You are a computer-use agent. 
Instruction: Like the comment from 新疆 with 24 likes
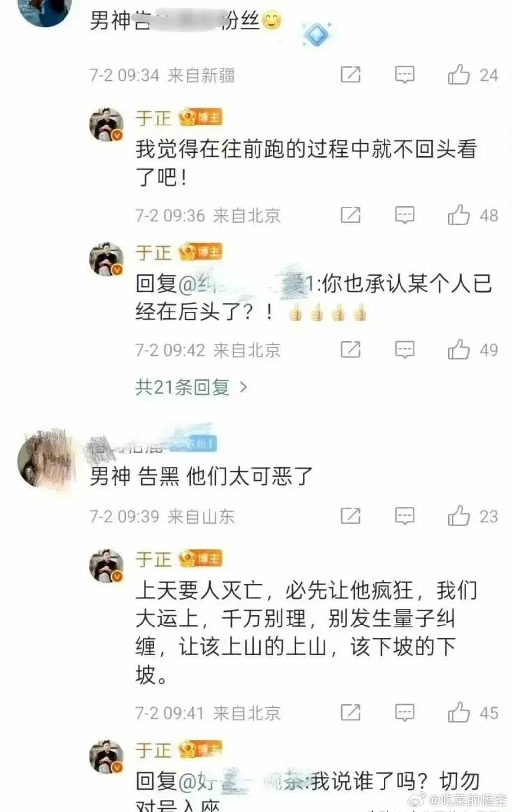[x=459, y=75]
